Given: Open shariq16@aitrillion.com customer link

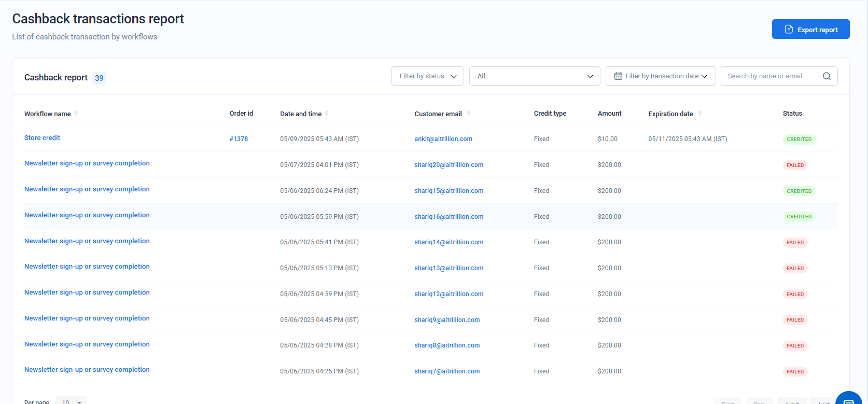Looking at the screenshot, I should (449, 216).
